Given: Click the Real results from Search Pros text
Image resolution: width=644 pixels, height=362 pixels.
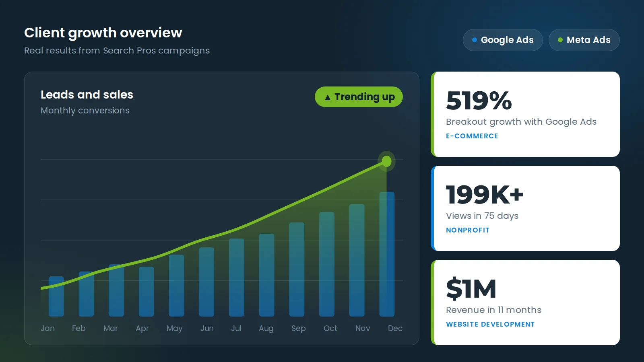Looking at the screenshot, I should [x=117, y=51].
